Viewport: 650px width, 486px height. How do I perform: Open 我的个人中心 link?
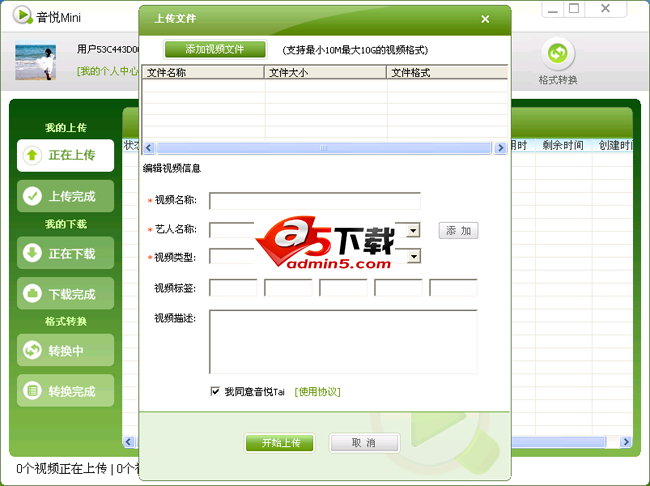pyautogui.click(x=108, y=71)
